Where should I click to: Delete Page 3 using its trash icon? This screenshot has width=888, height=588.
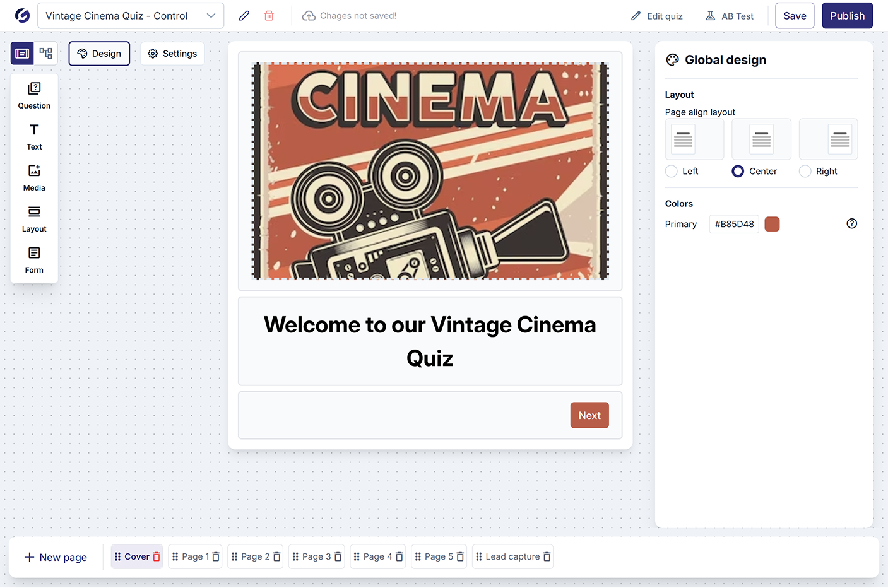pos(338,557)
